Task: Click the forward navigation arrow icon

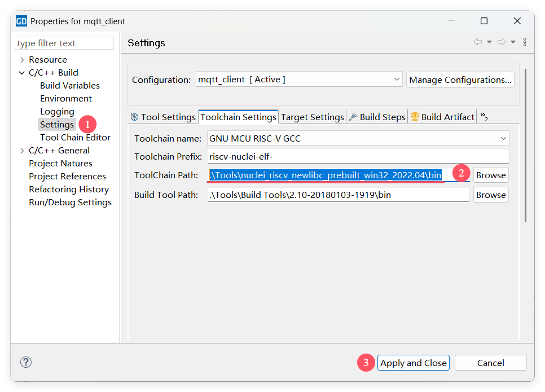Action: pos(501,42)
